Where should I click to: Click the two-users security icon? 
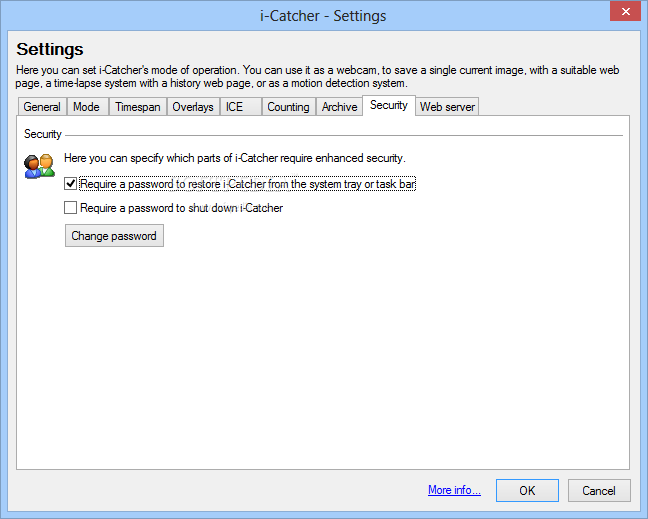[x=39, y=166]
